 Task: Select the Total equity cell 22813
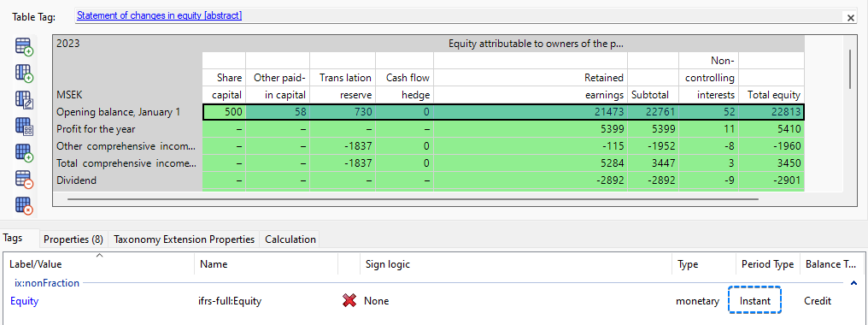click(771, 112)
